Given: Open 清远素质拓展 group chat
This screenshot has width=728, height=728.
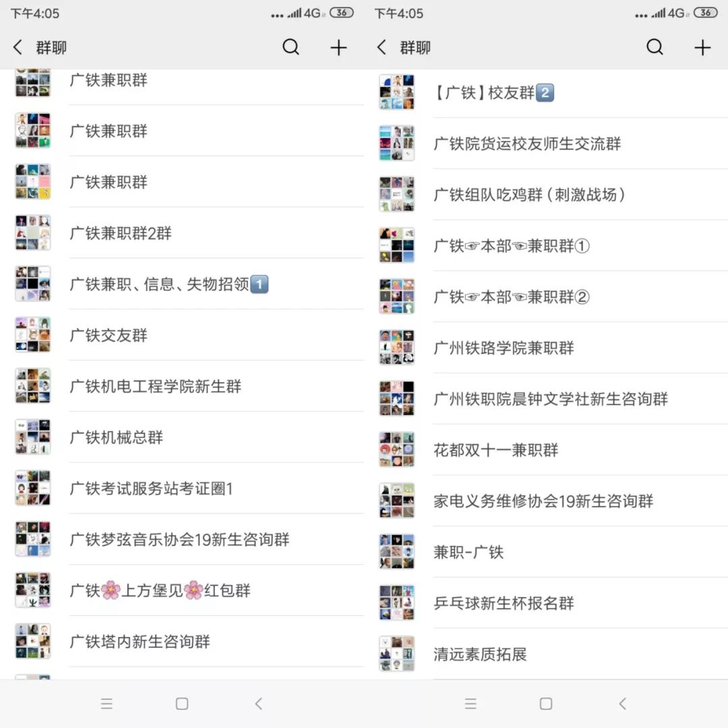Looking at the screenshot, I should pos(546,654).
